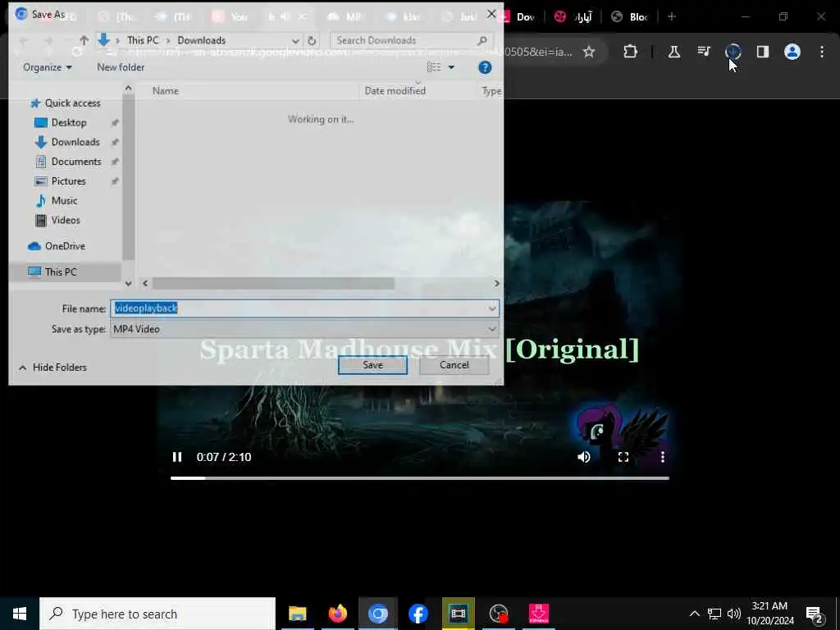The height and width of the screenshot is (630, 840).
Task: Click New folder button
Action: [x=121, y=67]
